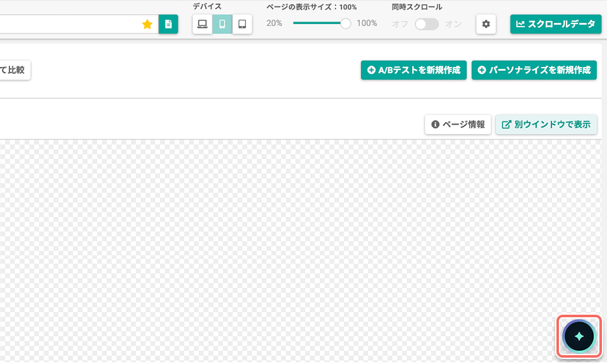Screen dimensions: 607x364
Task: Toggle the simultaneous scroll switch
Action: [x=427, y=24]
